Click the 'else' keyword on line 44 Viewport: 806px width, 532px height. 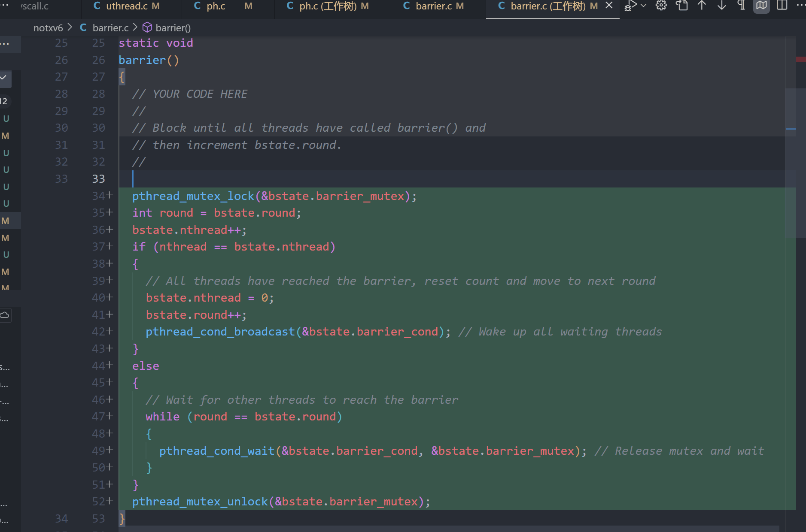(146, 366)
